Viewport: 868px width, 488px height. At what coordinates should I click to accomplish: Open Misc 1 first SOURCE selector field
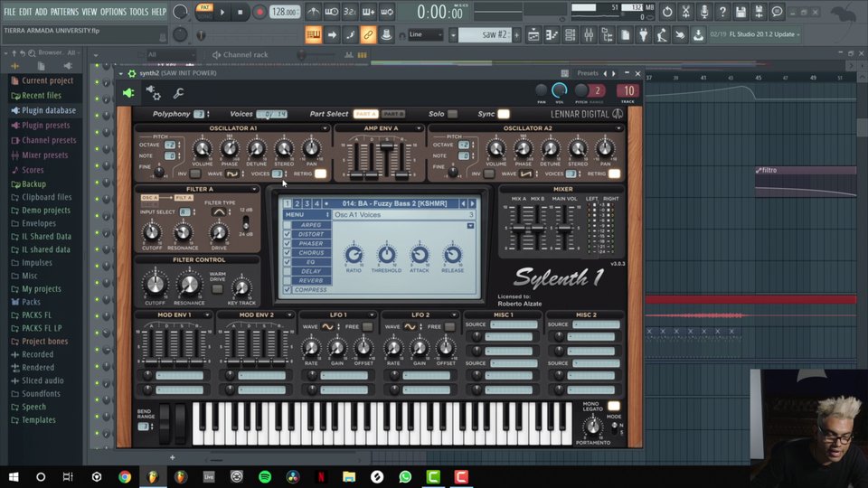(x=514, y=324)
